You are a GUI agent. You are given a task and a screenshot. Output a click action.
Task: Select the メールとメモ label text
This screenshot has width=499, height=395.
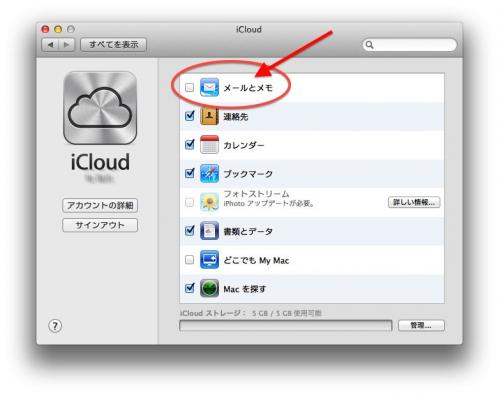coord(248,88)
